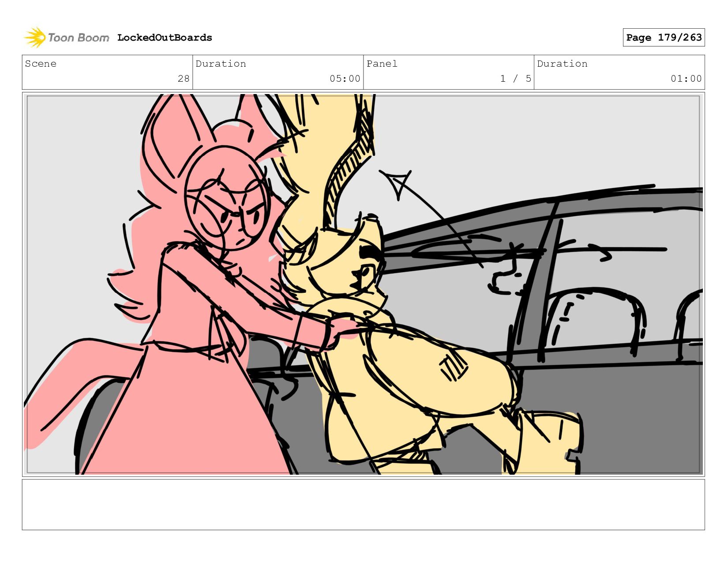Click scene number 28
Image resolution: width=728 pixels, height=563 pixels.
[184, 79]
